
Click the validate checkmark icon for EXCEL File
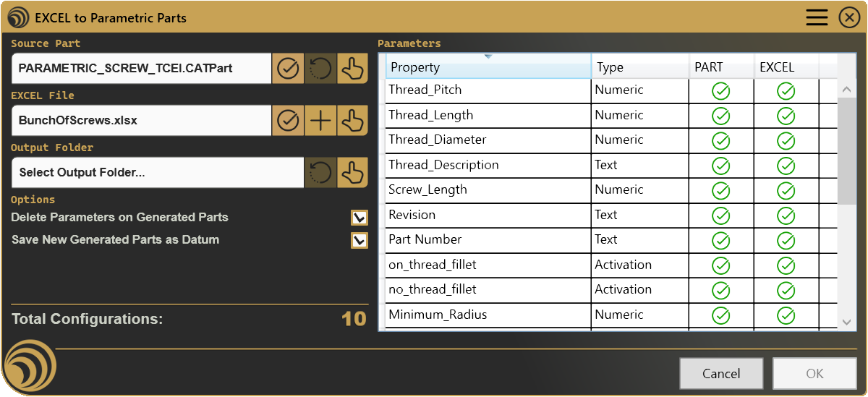pyautogui.click(x=288, y=121)
